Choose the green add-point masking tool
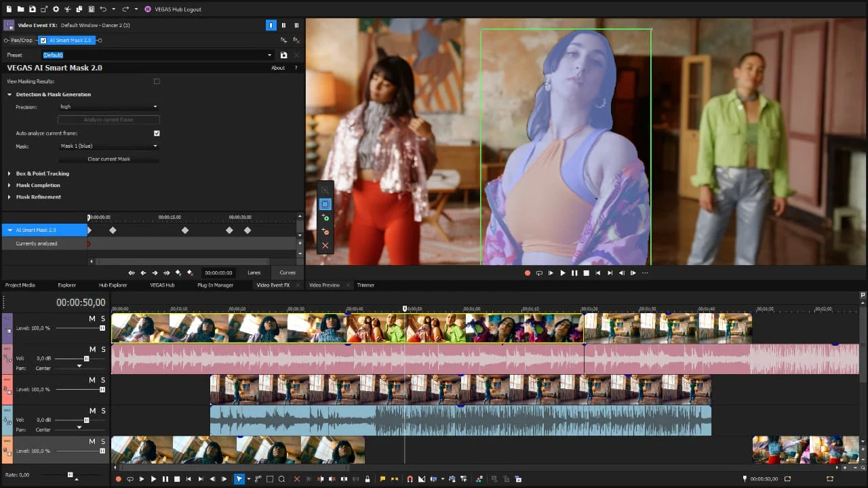868x488 pixels. (x=325, y=218)
